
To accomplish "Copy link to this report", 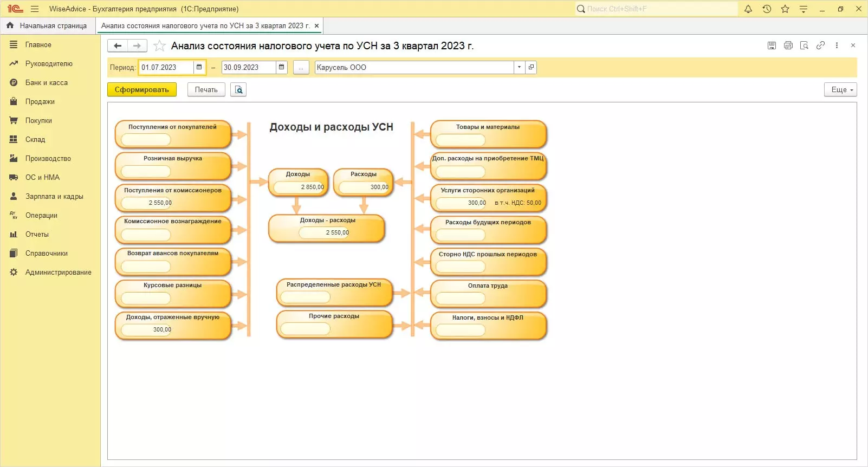I will pos(821,46).
